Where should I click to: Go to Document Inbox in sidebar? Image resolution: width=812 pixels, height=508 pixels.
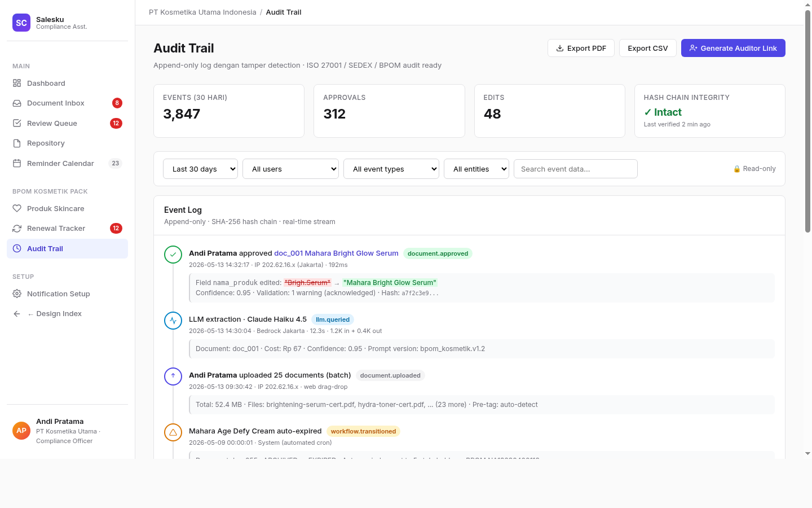[x=67, y=103]
